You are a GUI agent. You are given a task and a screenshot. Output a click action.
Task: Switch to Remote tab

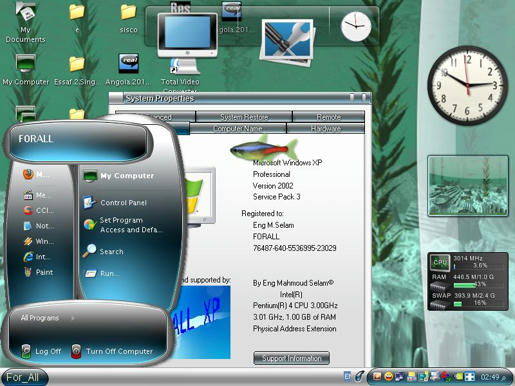point(328,117)
